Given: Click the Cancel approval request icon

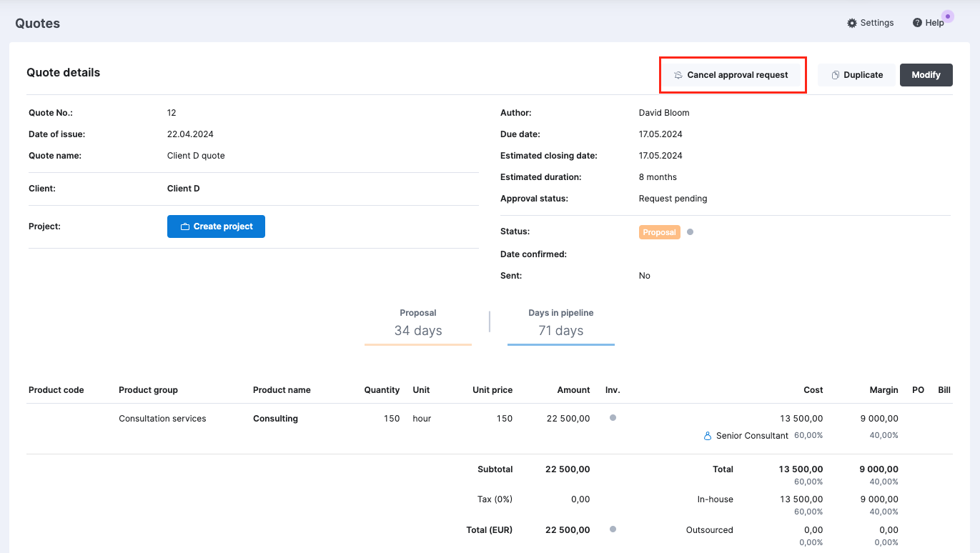Looking at the screenshot, I should (678, 75).
